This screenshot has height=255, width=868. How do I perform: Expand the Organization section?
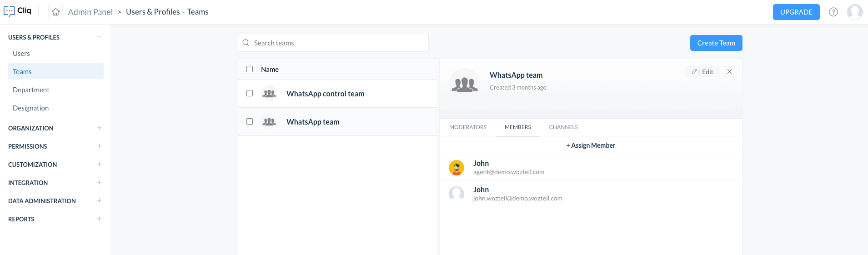pyautogui.click(x=99, y=128)
